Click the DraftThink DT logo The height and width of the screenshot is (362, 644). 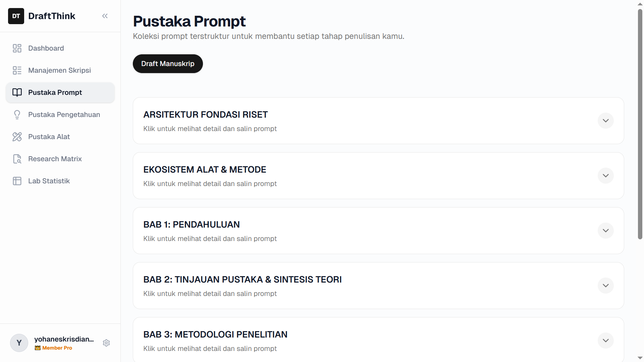(x=16, y=16)
